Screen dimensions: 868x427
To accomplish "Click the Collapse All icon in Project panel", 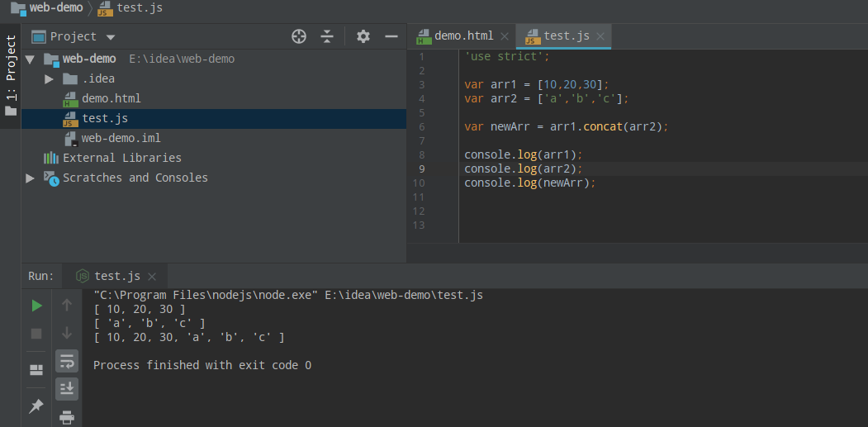I will 327,36.
